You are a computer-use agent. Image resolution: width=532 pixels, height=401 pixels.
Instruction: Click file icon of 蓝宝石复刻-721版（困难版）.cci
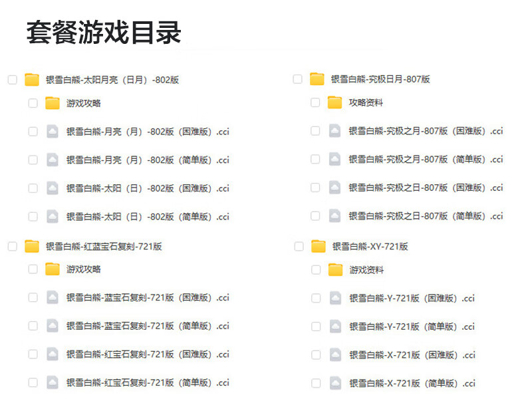53,297
